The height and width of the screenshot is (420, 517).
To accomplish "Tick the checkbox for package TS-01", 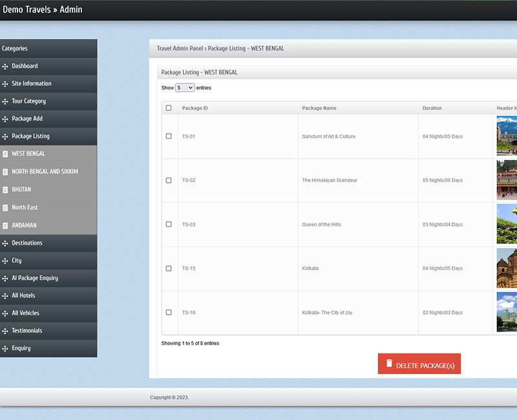I will click(x=169, y=136).
